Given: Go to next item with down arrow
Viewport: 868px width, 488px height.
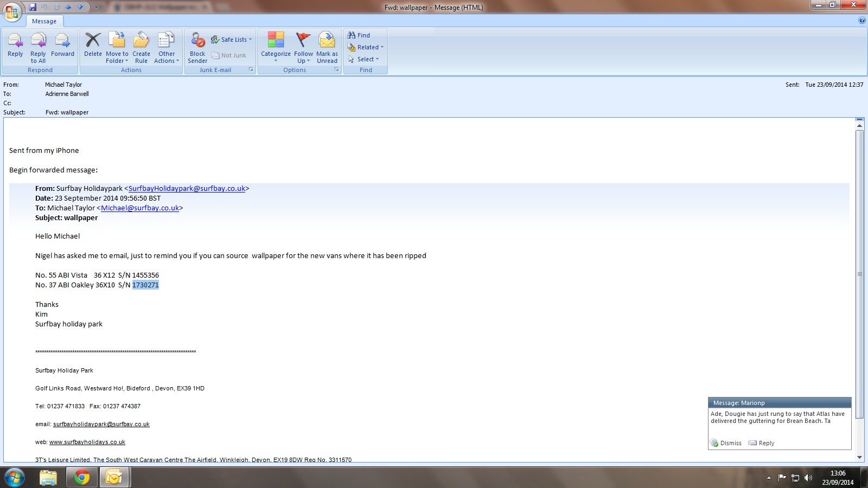Looking at the screenshot, I should [80, 7].
